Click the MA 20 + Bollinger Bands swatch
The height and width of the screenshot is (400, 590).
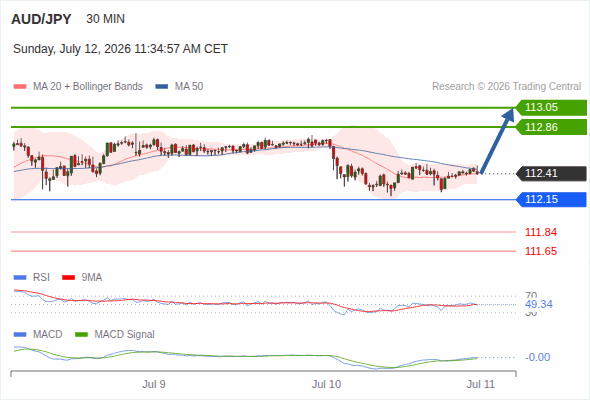(20, 87)
